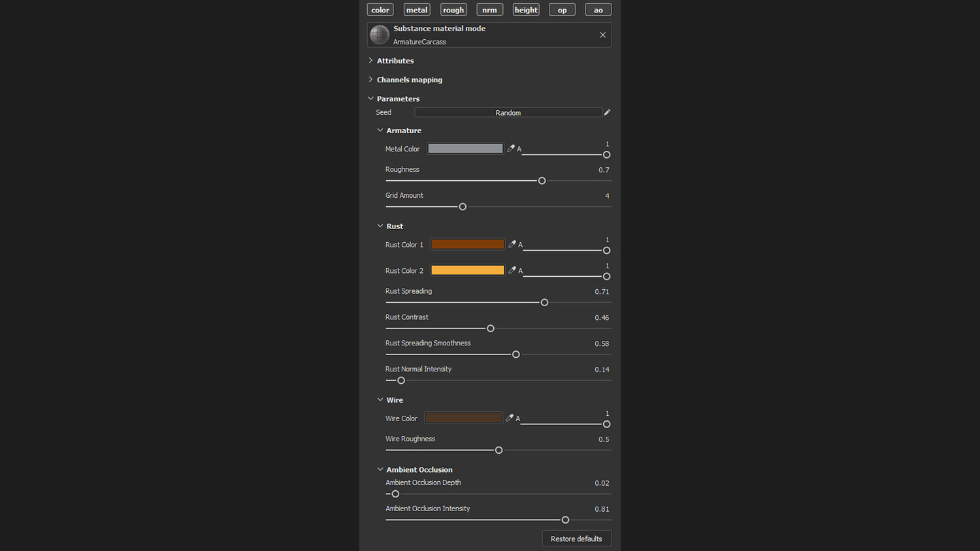The height and width of the screenshot is (551, 980).
Task: Toggle the height channel button
Action: pos(526,10)
